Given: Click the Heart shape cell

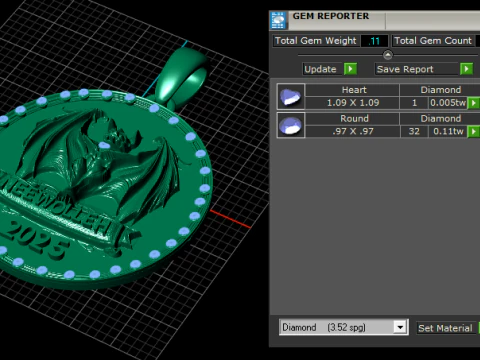Looking at the screenshot, I should click(353, 90).
